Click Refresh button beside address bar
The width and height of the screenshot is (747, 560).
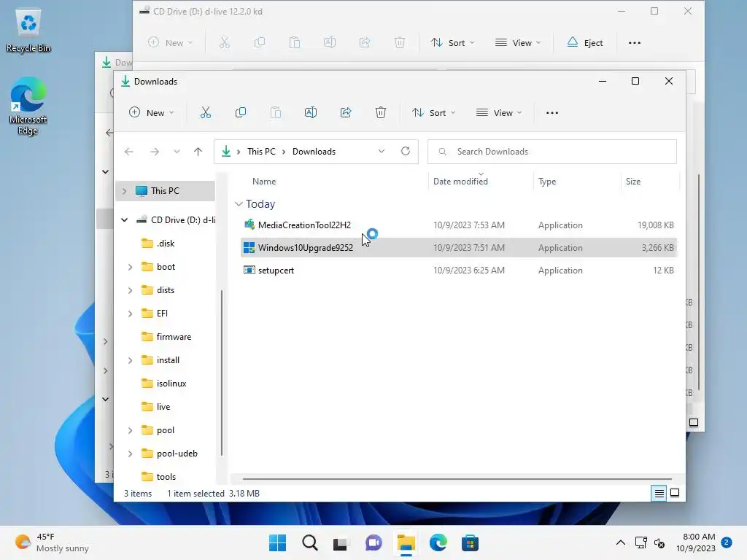tap(406, 152)
